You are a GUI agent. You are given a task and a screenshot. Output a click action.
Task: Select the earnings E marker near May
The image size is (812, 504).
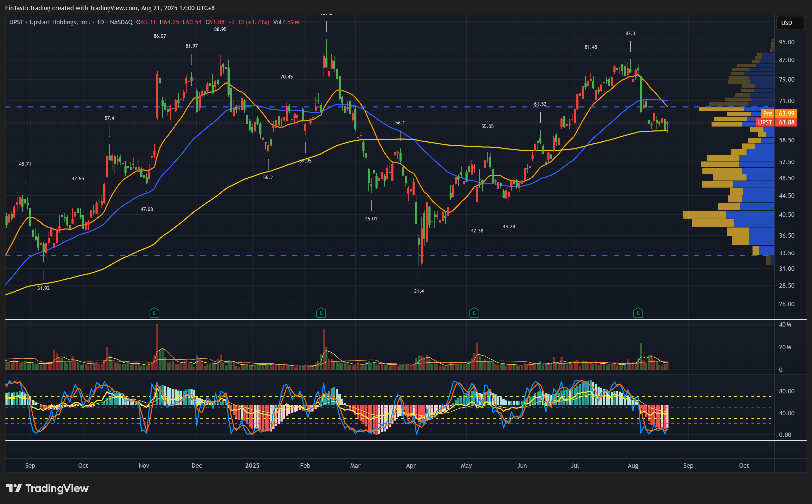tap(474, 313)
